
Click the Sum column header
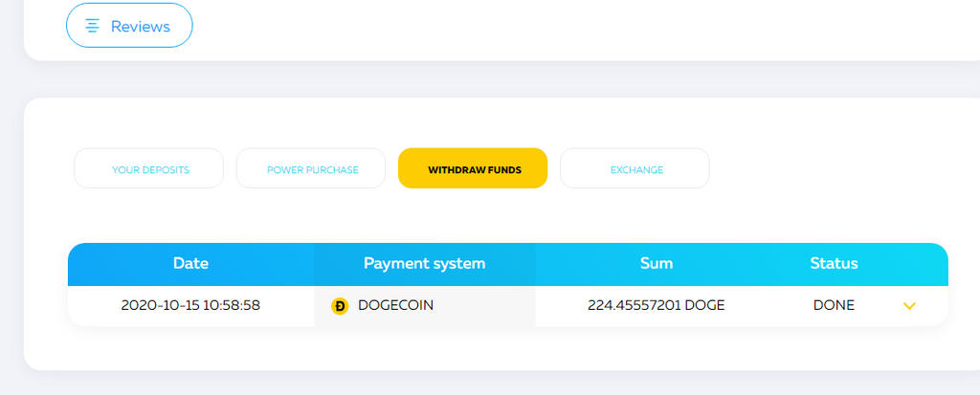coord(657,264)
